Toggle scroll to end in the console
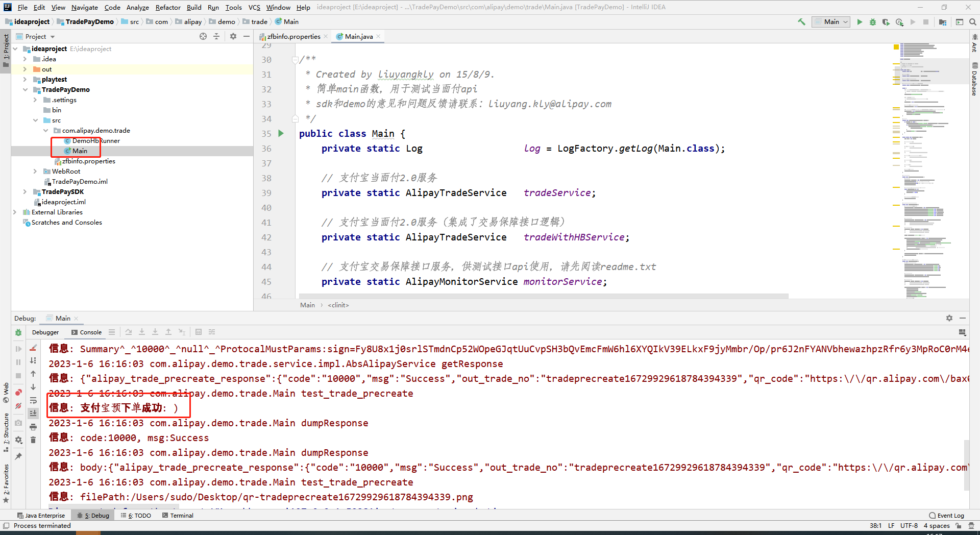This screenshot has width=980, height=535. click(33, 414)
